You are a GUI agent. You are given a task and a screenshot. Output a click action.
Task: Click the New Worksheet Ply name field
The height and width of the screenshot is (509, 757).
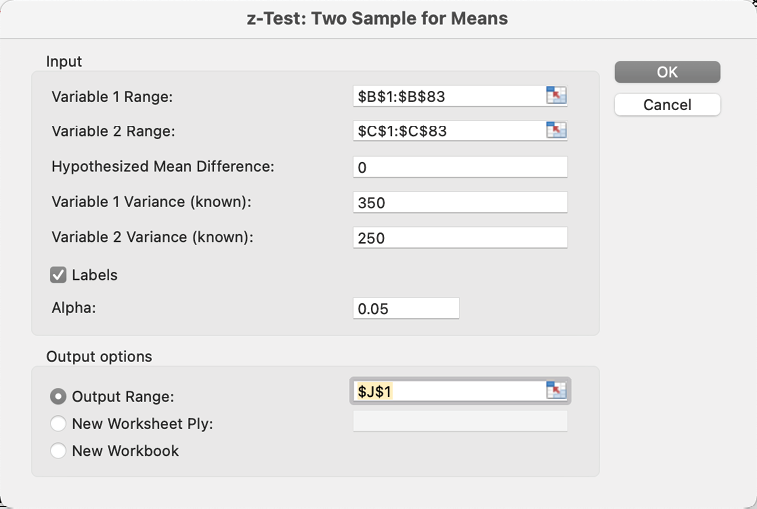[460, 421]
